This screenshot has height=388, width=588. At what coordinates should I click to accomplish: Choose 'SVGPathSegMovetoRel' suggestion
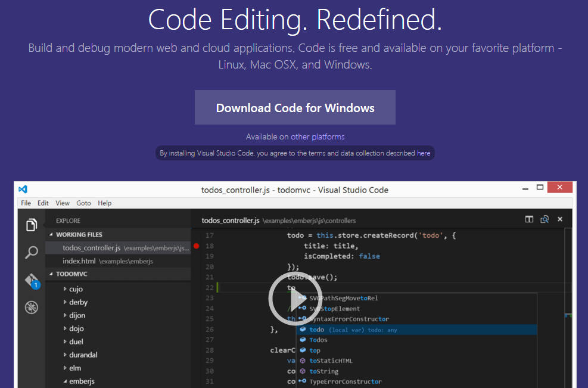(x=416, y=299)
